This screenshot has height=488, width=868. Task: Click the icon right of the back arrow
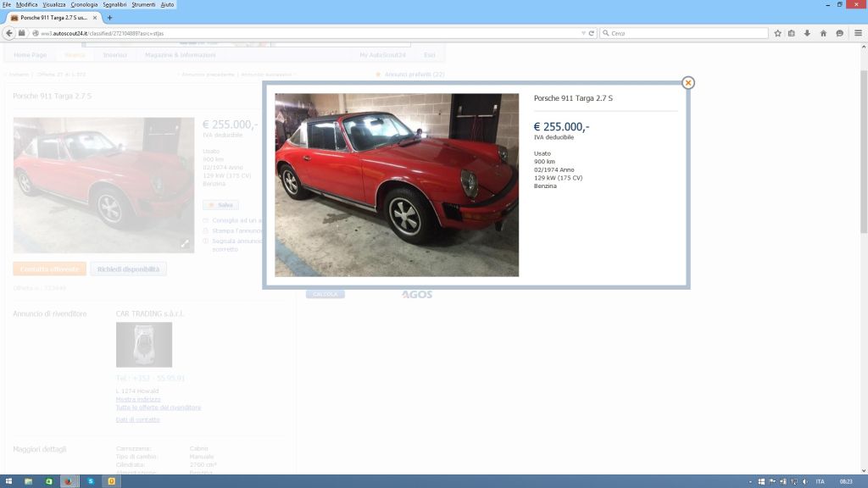[21, 33]
